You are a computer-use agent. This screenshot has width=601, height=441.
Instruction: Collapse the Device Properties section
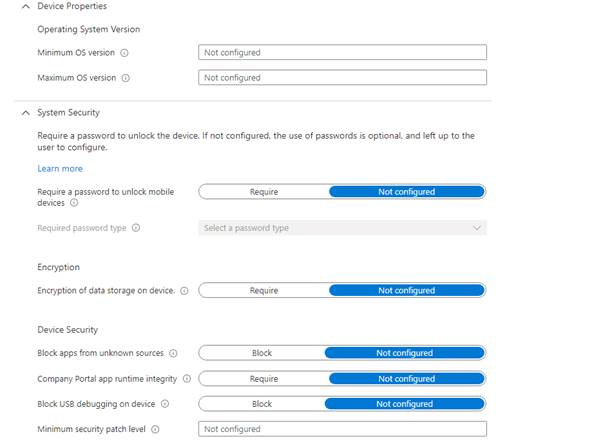(x=25, y=7)
